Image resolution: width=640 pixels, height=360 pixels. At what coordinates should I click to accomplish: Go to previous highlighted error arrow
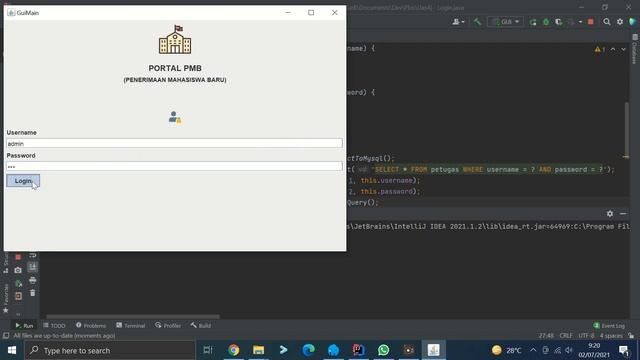pyautogui.click(x=613, y=49)
